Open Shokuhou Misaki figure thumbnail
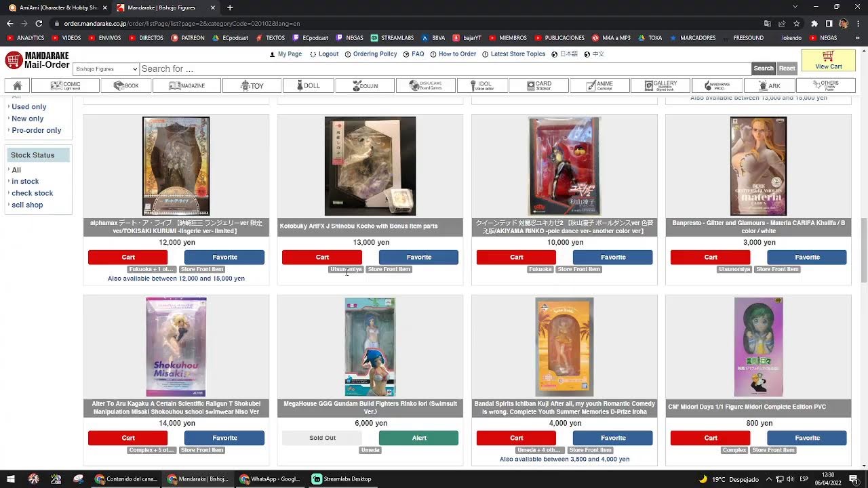Screen dimensions: 868x488 [176, 347]
